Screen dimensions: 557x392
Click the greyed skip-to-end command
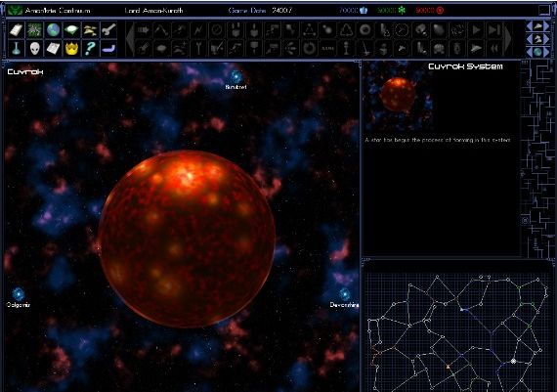pos(494,30)
